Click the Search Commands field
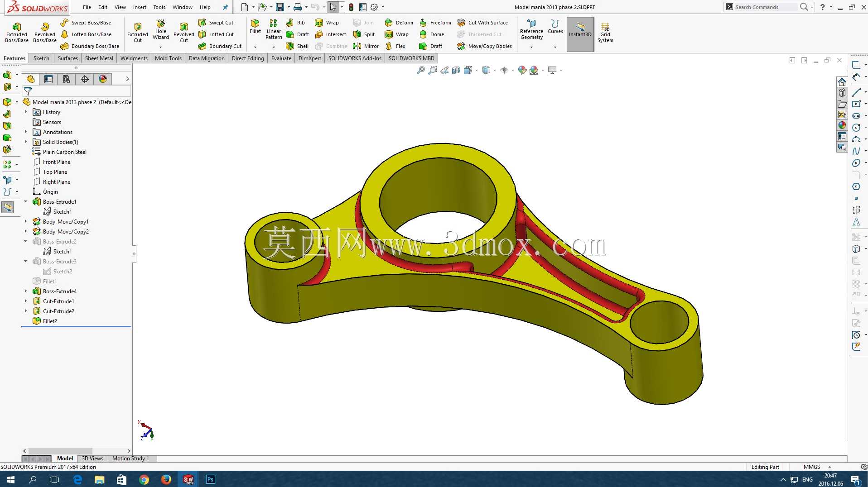868x487 pixels. point(765,7)
